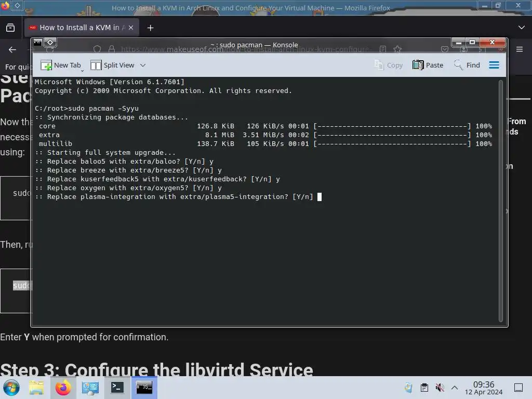The image size is (532, 399).
Task: Unmute audio via the volume tray icon
Action: pos(440,388)
